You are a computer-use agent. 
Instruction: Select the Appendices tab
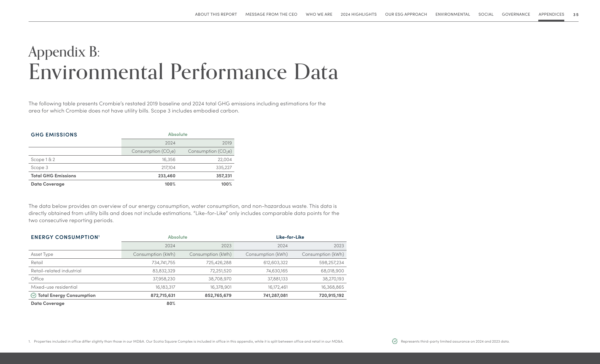(551, 14)
